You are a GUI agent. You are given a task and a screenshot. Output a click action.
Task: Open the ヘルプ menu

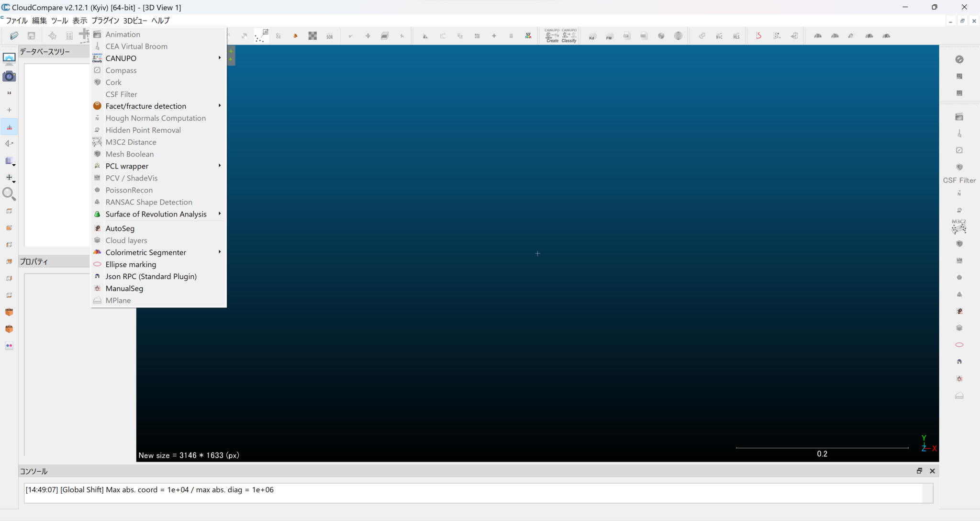click(x=160, y=21)
